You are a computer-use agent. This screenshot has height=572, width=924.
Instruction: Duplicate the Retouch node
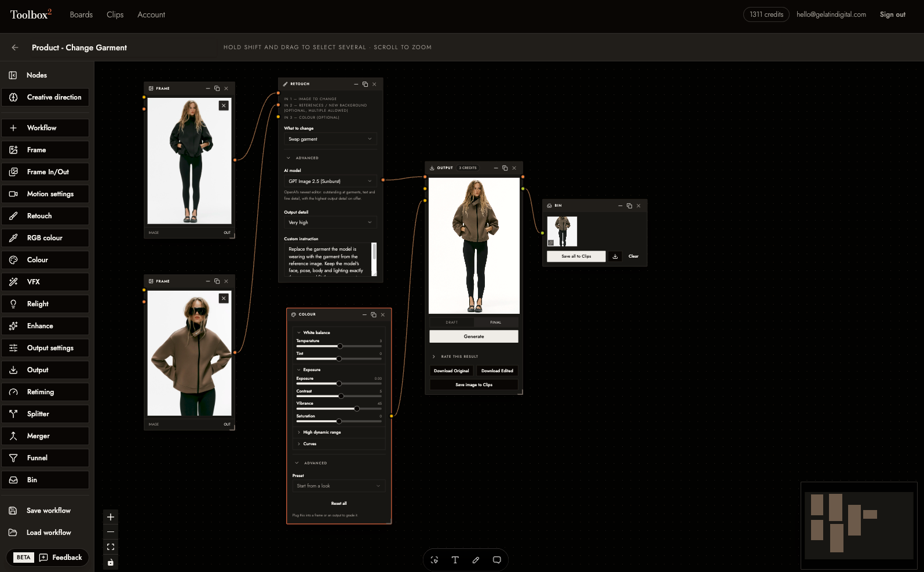point(365,84)
